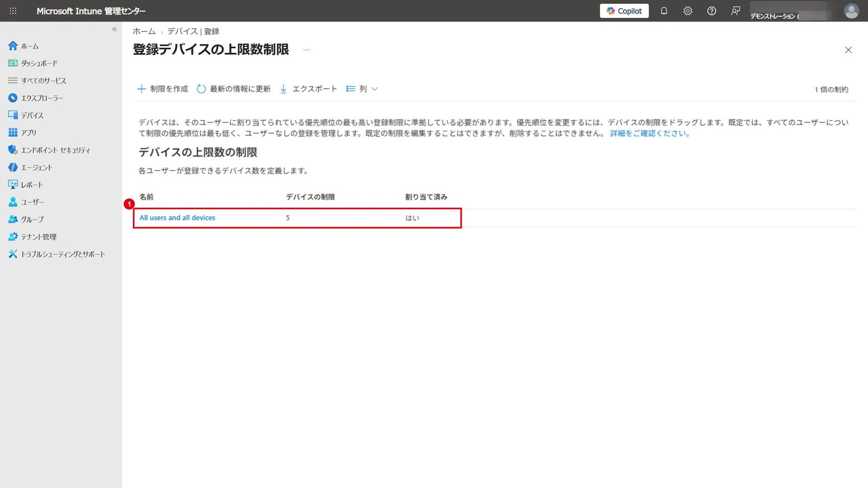Open the feedback icon in header

coord(736,11)
